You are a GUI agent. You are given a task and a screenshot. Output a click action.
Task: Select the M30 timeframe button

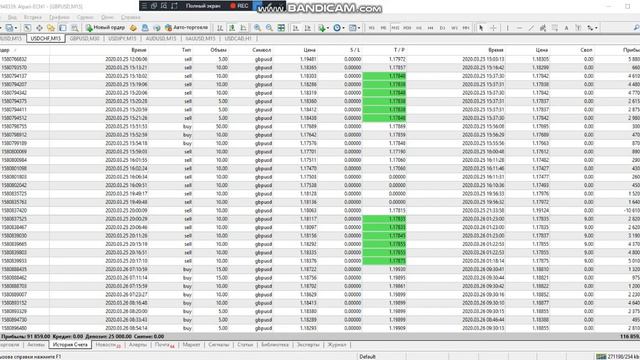(x=407, y=28)
